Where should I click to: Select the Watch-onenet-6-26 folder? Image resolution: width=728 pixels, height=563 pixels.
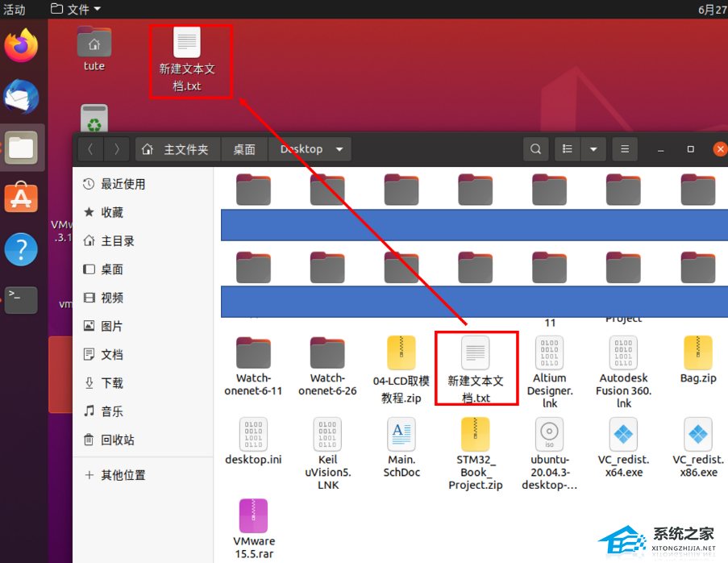pos(327,366)
